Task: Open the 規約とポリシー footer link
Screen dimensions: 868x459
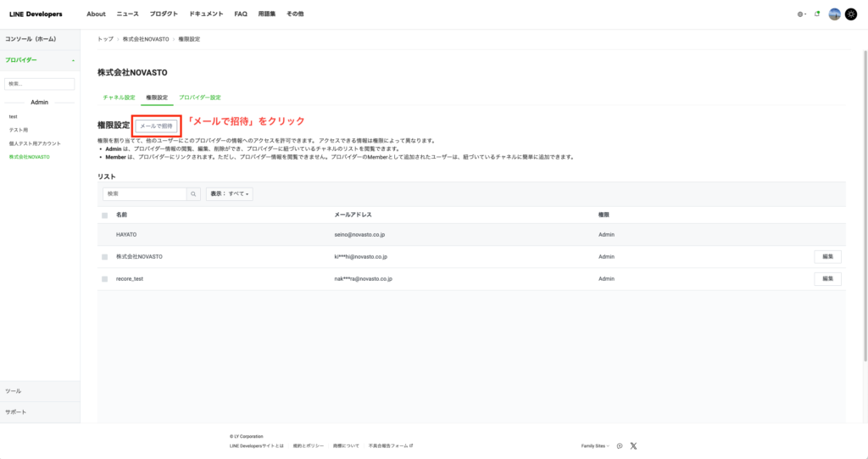Action: coord(309,445)
